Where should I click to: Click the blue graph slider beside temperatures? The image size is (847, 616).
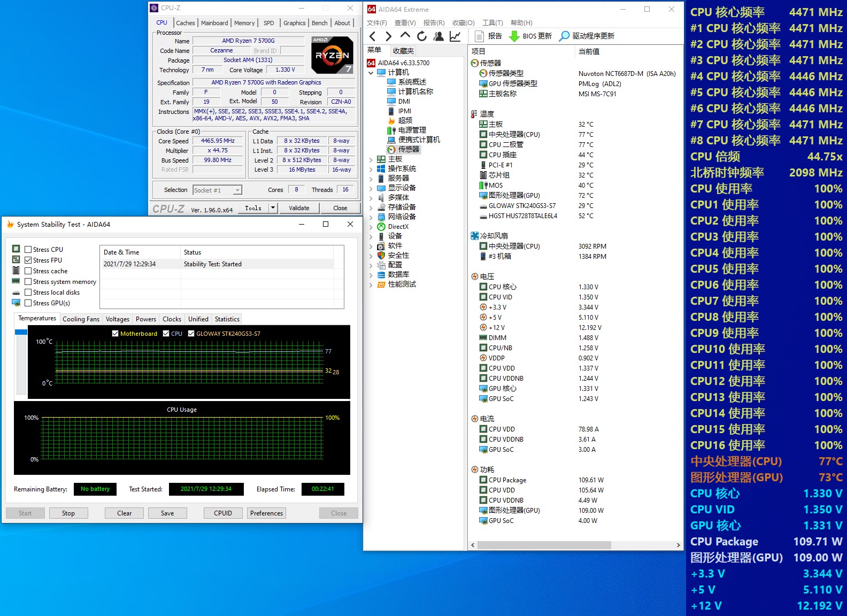[x=21, y=332]
